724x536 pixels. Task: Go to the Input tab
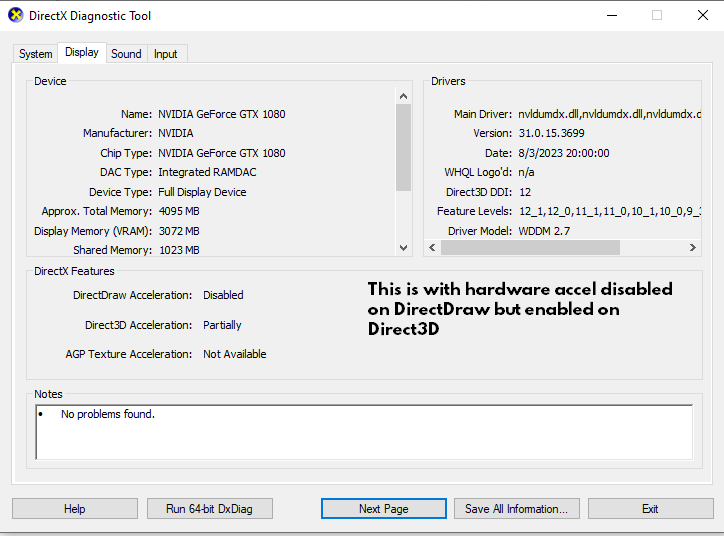point(166,54)
